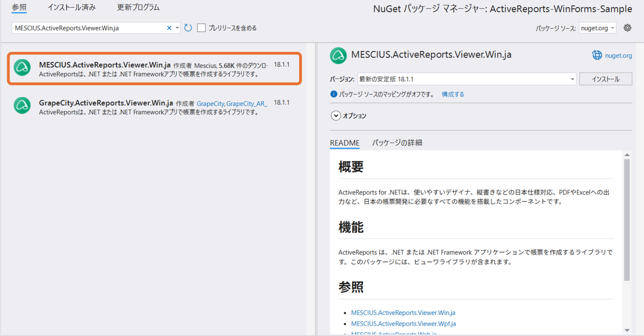Click the 構成する link
Viewport: 644px width, 336px height.
453,94
